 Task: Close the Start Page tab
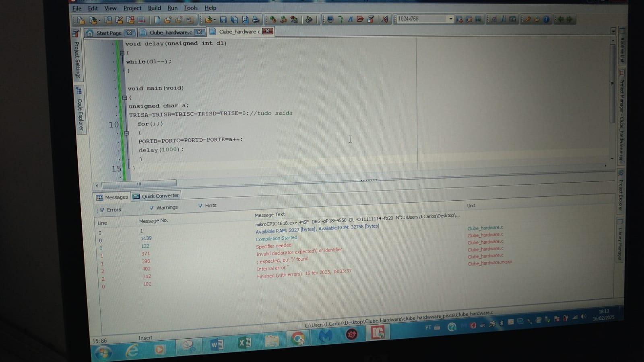(x=129, y=33)
